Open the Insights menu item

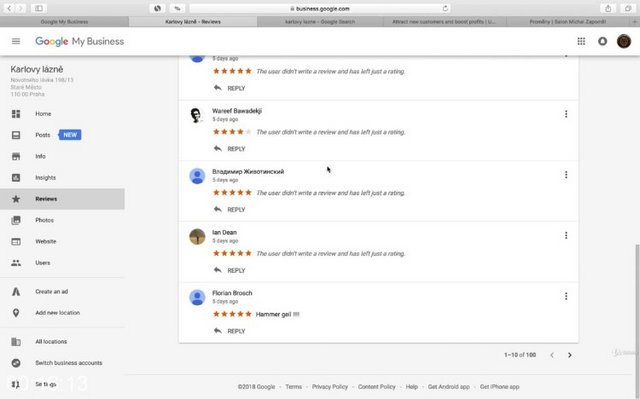point(45,178)
